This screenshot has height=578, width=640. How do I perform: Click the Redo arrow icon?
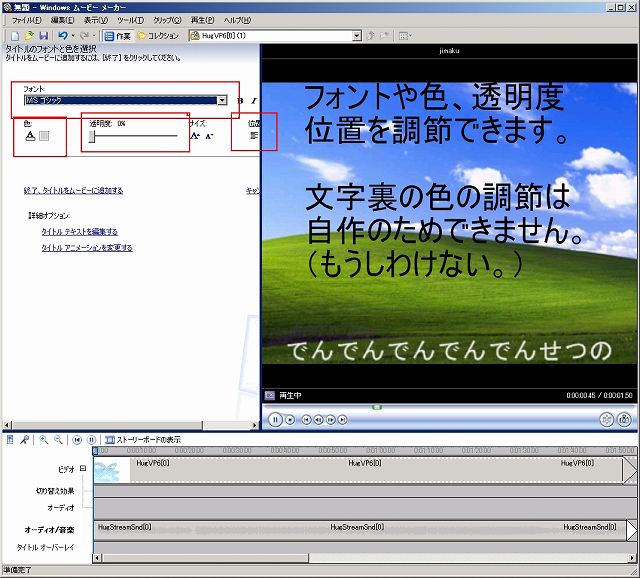[x=84, y=36]
